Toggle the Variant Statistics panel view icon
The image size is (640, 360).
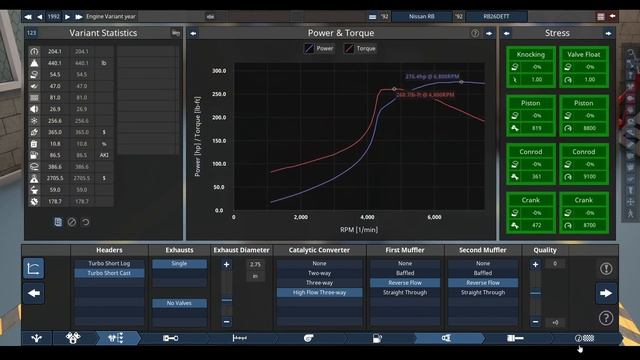[x=176, y=33]
